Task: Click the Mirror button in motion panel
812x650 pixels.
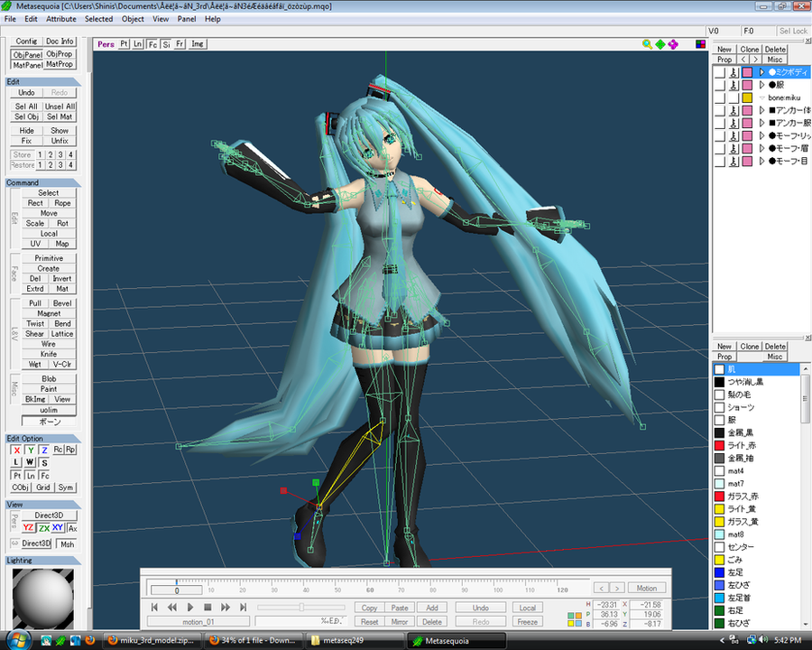Action: pyautogui.click(x=400, y=621)
